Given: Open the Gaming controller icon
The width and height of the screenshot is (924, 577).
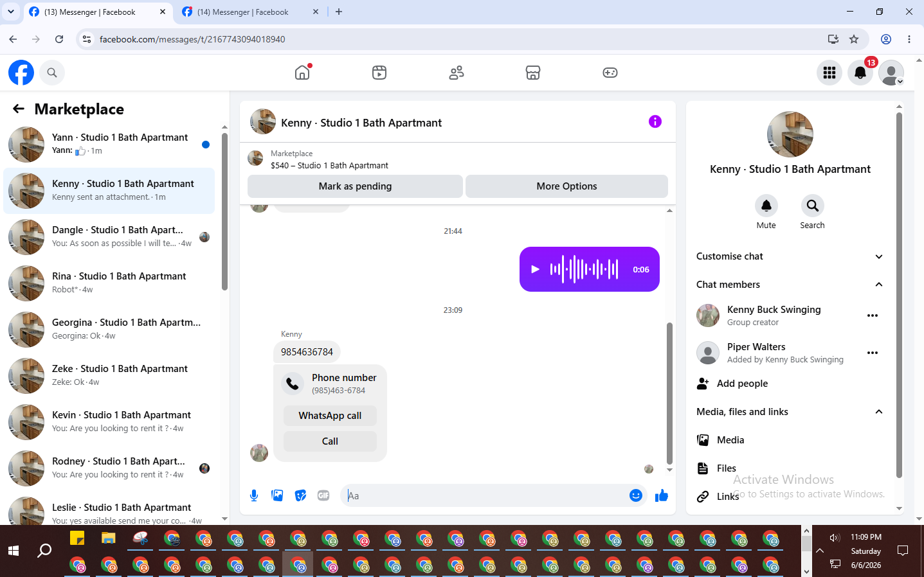Looking at the screenshot, I should pos(610,73).
